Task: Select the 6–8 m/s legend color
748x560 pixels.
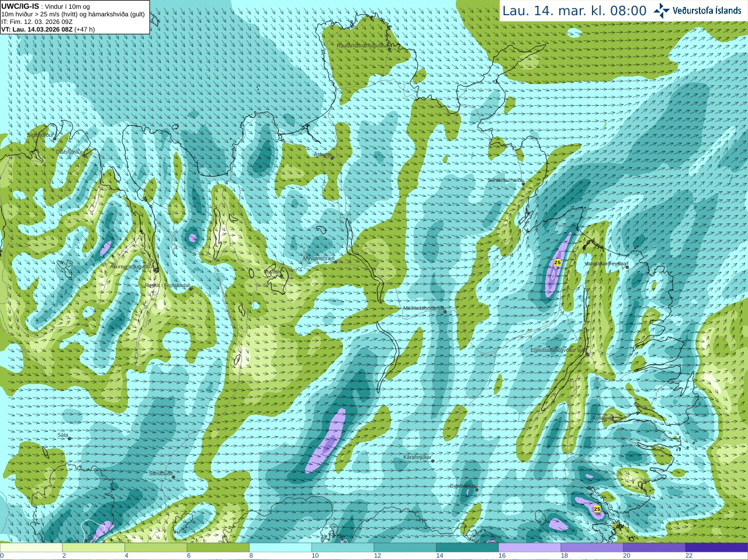Action: 218,548
